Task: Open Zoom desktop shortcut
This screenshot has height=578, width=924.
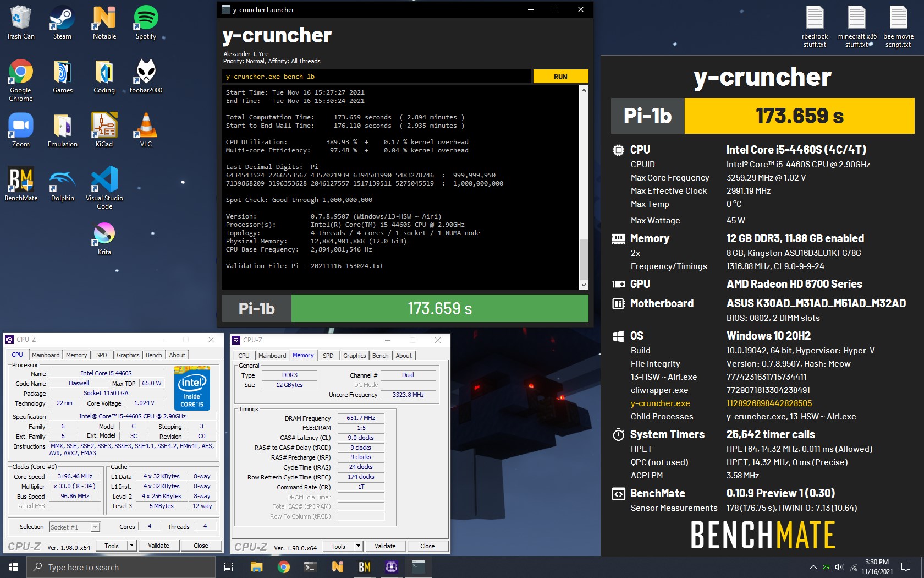Action: coord(20,130)
